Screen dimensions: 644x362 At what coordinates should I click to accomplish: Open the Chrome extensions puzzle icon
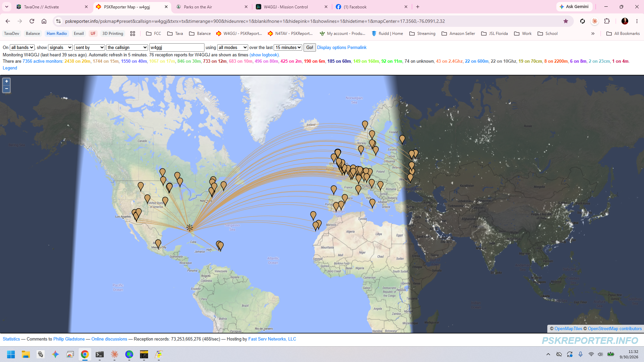(607, 21)
